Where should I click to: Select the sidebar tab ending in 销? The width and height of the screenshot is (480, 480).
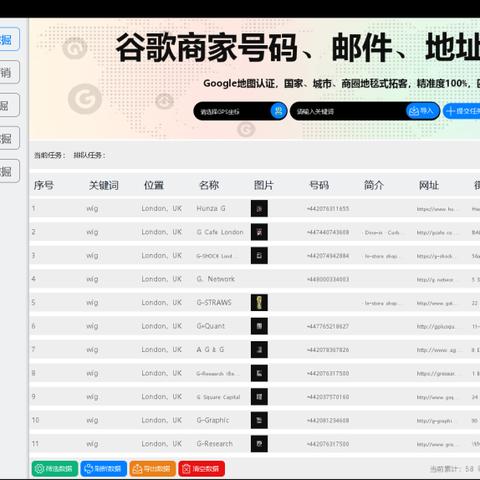[9, 72]
